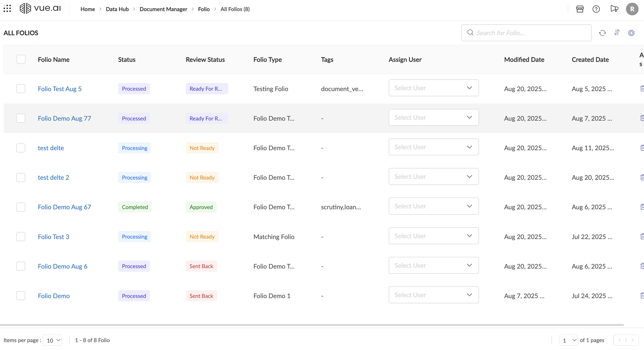Click the sort arrows icon
Screen dimensions: 644x350
(617, 32)
